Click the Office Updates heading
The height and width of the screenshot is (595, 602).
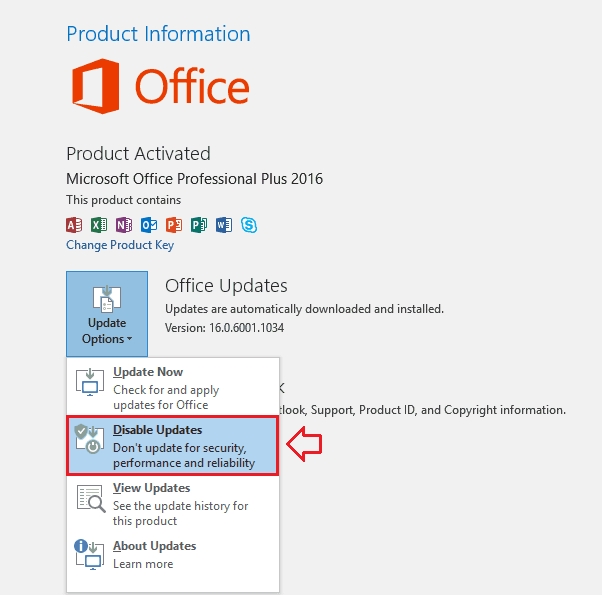(x=226, y=286)
